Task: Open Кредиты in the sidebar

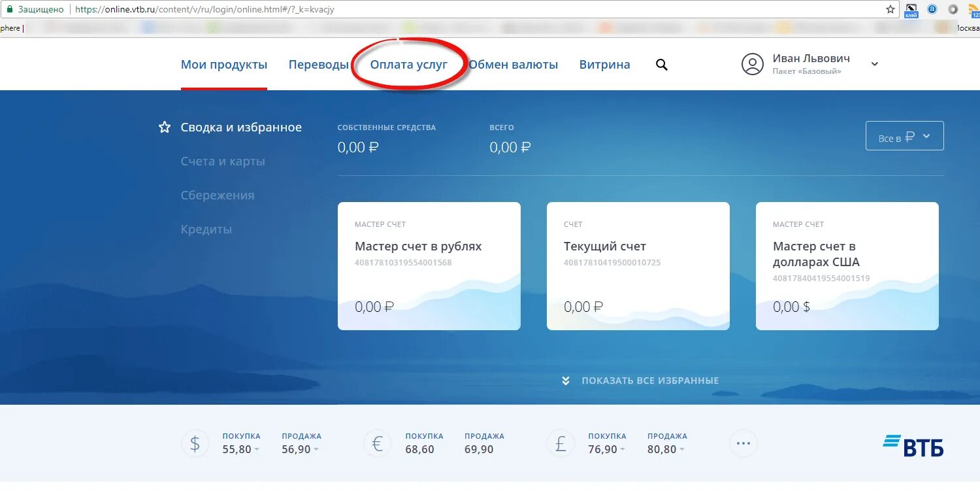Action: pyautogui.click(x=206, y=229)
